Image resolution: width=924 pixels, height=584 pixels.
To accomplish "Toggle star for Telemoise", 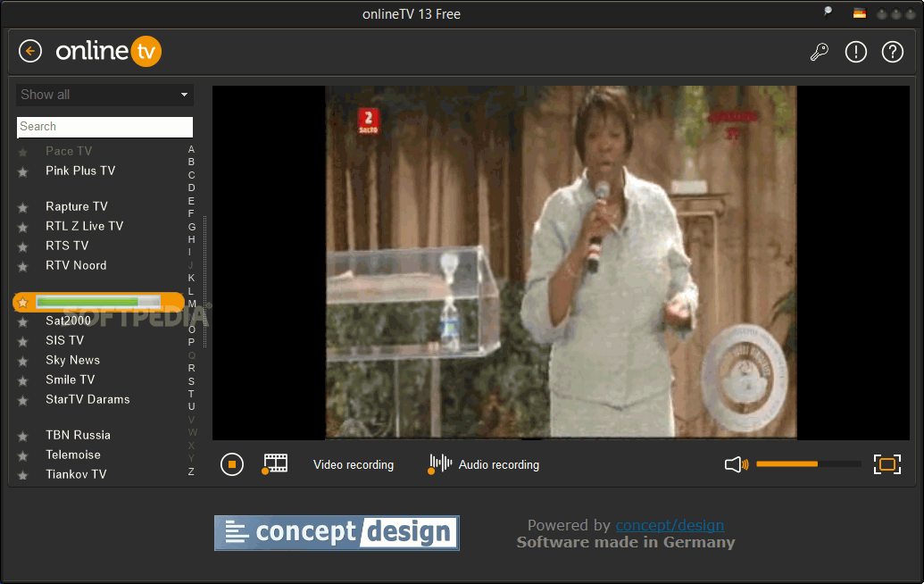I will coord(23,455).
